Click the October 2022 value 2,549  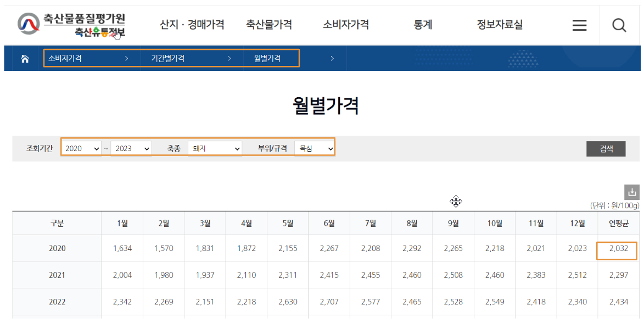click(x=495, y=302)
